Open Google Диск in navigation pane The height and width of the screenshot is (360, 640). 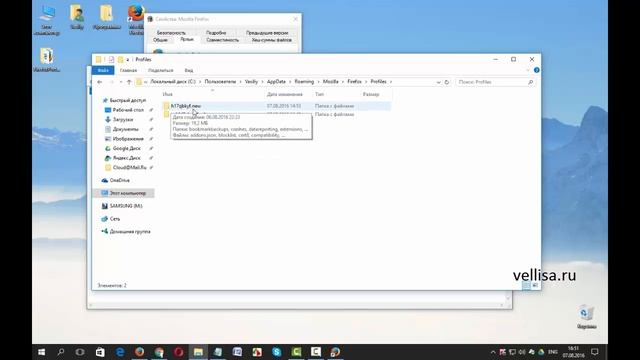pos(126,148)
